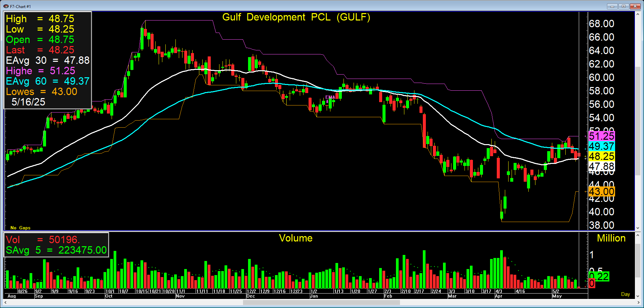Click the white 47.88 price tag
Screen dimensions: 644x308
(602, 166)
